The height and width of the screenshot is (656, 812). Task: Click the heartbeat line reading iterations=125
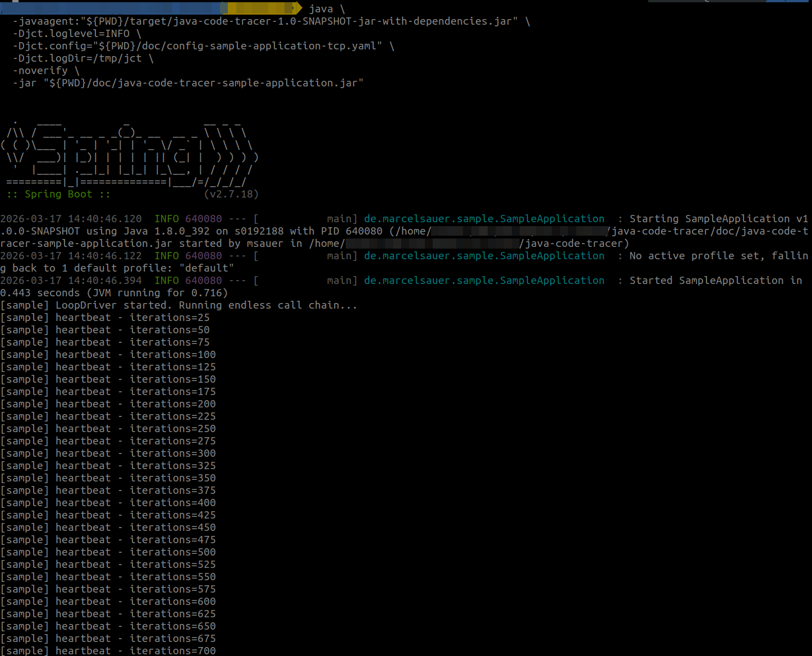(x=108, y=367)
